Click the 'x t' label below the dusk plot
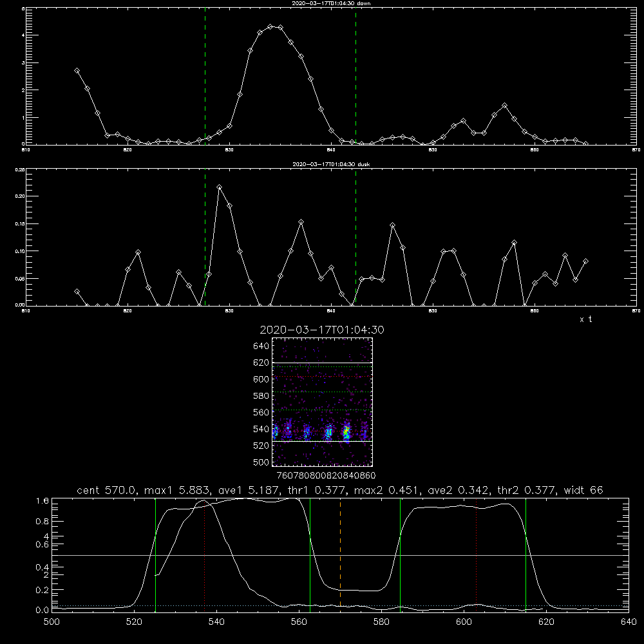This screenshot has width=644, height=644. [585, 319]
